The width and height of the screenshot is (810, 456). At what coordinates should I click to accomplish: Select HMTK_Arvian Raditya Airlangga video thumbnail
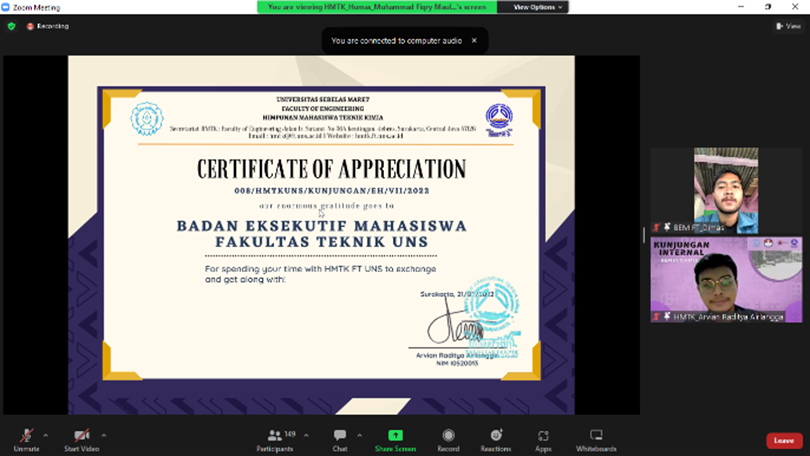pos(726,280)
